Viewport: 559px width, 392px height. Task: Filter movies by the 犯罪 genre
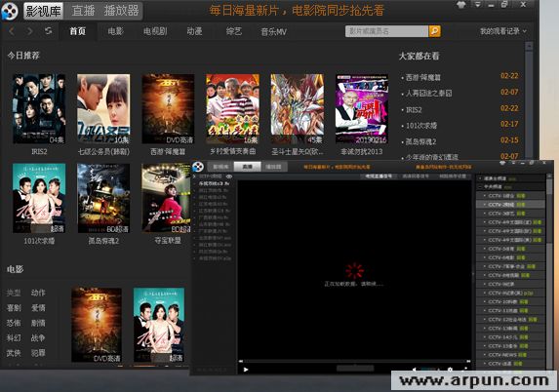[38, 353]
